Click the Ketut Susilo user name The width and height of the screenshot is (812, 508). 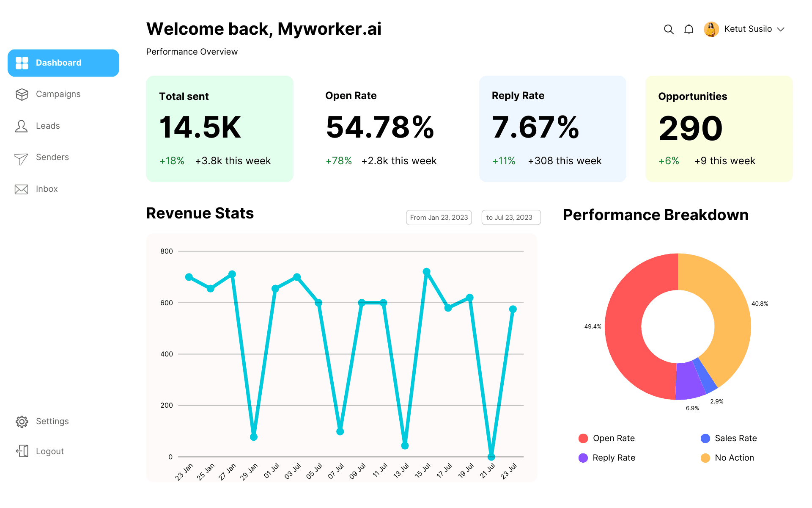tap(748, 29)
